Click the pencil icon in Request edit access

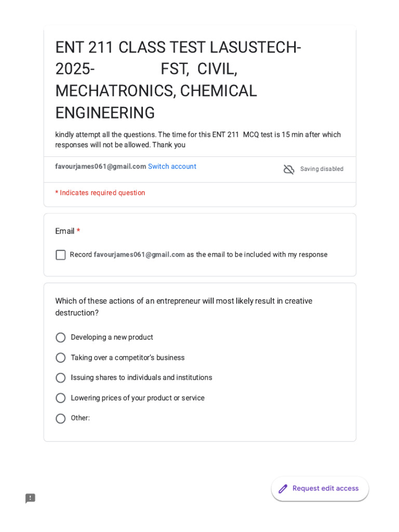coord(283,488)
